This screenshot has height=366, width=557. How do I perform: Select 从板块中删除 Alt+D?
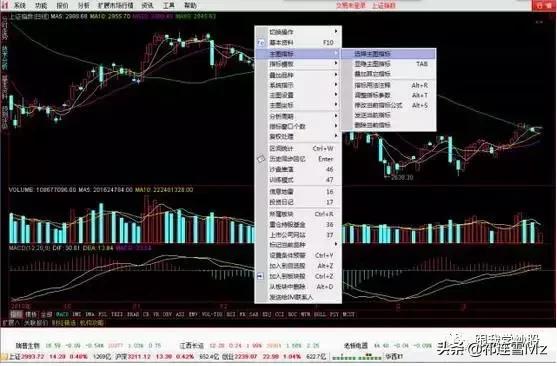[298, 286]
